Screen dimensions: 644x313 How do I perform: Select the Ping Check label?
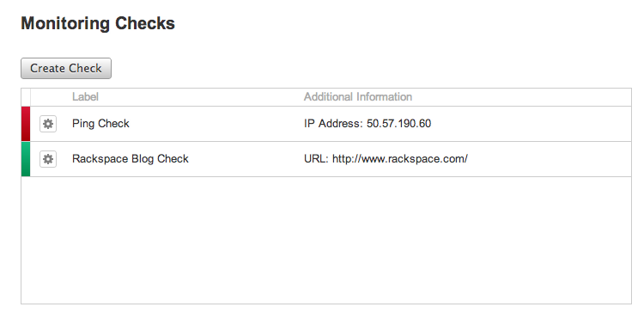[x=100, y=124]
